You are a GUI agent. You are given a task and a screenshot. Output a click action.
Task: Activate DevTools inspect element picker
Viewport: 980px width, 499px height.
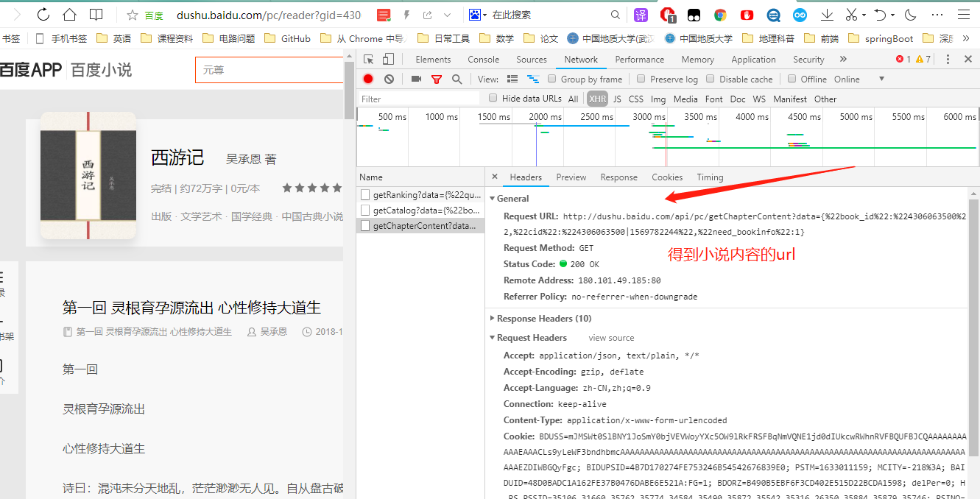(368, 60)
